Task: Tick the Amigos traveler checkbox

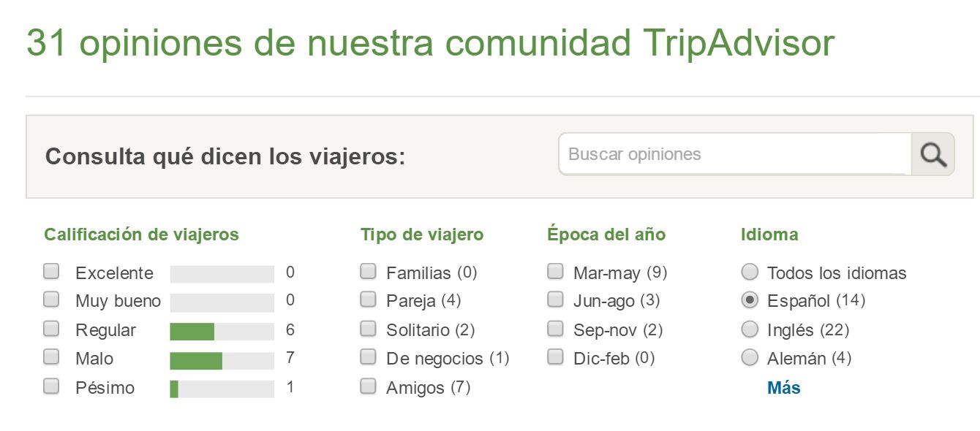Action: pyautogui.click(x=369, y=386)
